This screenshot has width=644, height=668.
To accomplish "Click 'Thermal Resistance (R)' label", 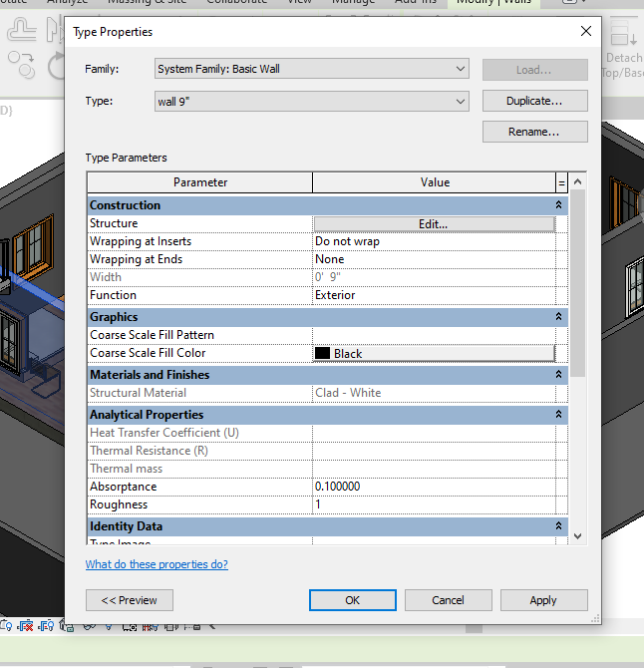I will (150, 451).
